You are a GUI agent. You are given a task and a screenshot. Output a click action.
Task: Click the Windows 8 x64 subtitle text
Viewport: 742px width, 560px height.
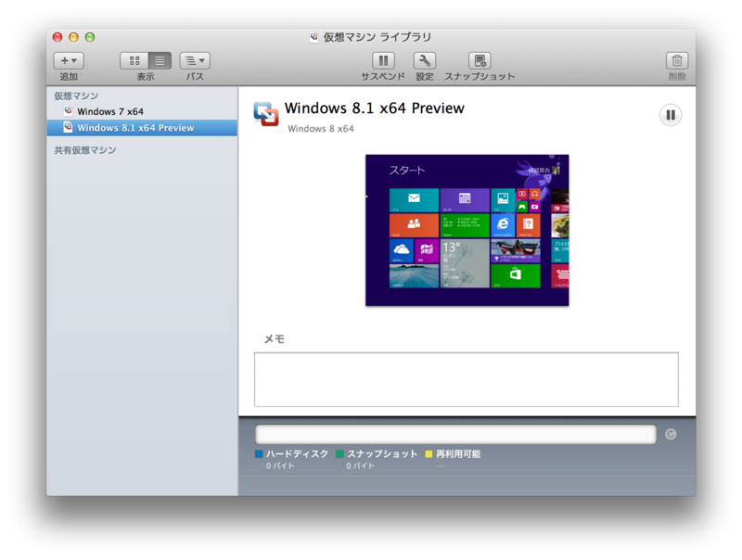321,129
